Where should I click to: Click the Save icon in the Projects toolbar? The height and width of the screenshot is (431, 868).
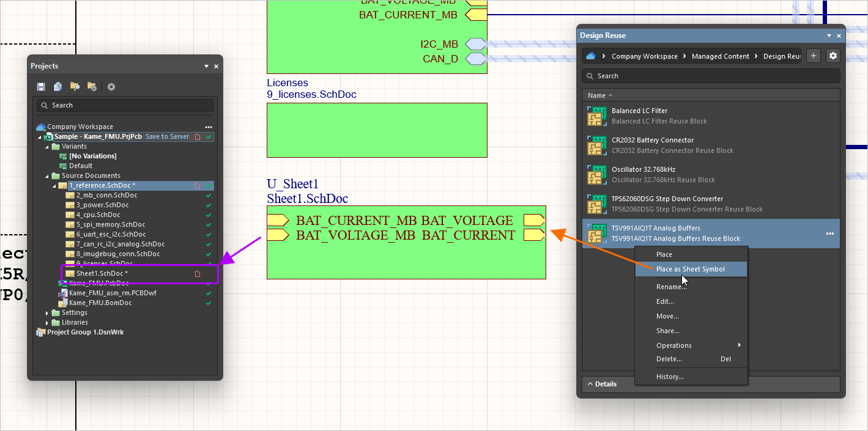tap(41, 87)
